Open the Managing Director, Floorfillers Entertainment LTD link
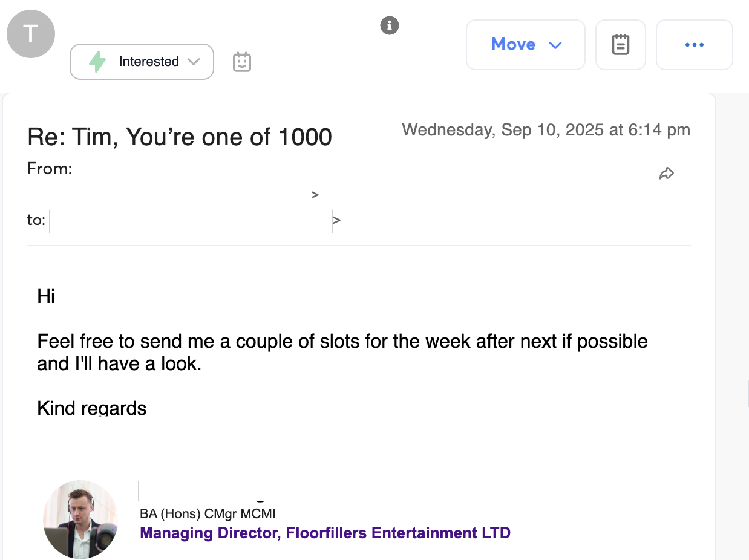This screenshot has height=560, width=749. (325, 533)
